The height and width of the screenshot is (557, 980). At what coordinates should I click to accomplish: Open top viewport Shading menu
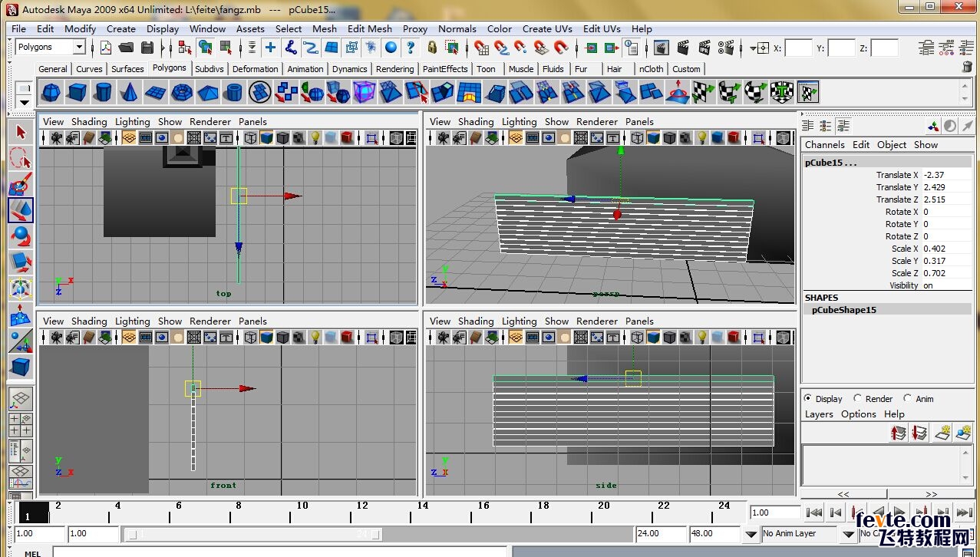coord(89,121)
